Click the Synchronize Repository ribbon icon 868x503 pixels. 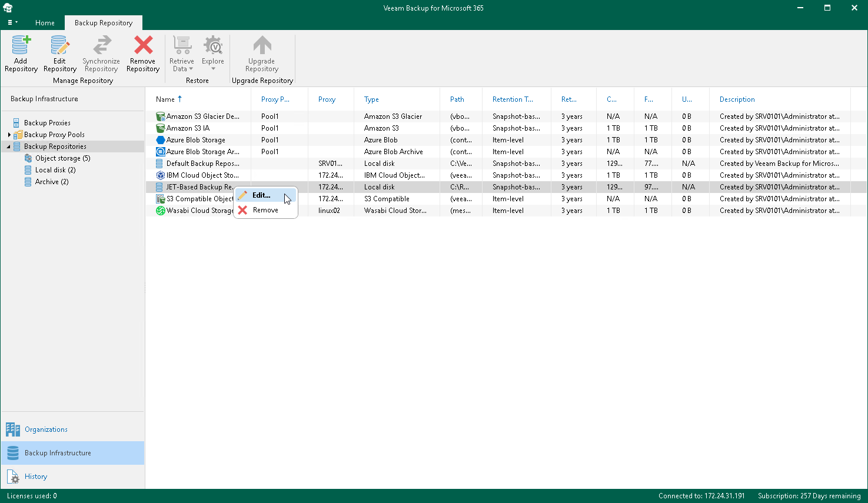pyautogui.click(x=101, y=45)
